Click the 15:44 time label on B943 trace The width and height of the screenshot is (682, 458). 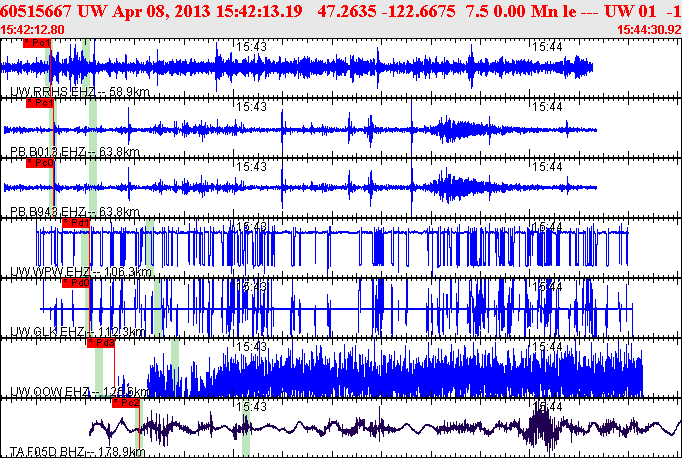pos(547,167)
